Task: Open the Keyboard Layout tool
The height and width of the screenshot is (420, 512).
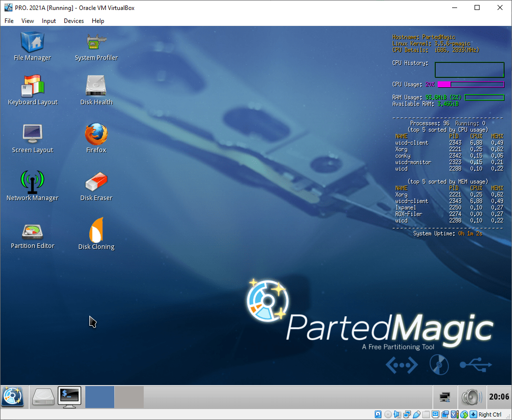Action: pyautogui.click(x=32, y=90)
